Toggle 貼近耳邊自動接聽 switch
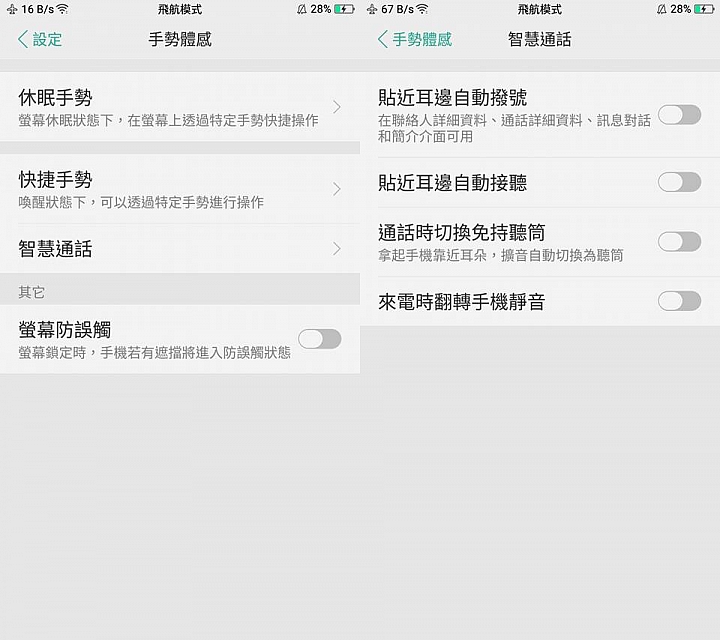Image resolution: width=720 pixels, height=640 pixels. [x=680, y=182]
